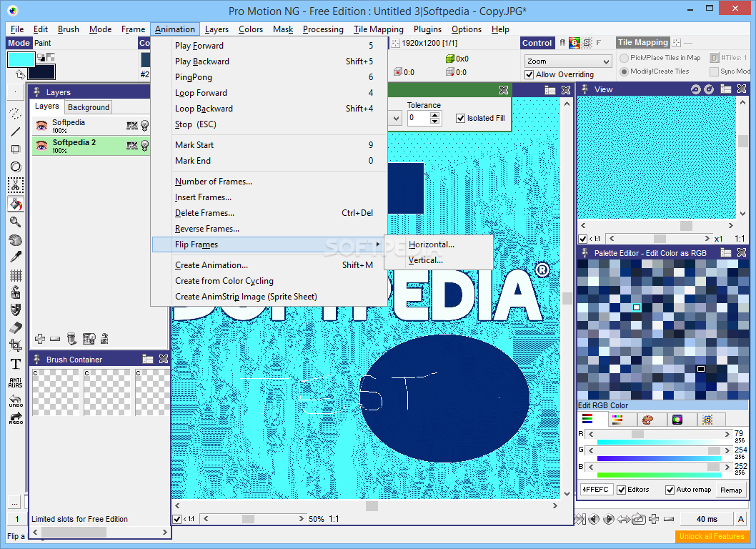Click the A button beside 40 ms
756x549 pixels.
point(740,519)
